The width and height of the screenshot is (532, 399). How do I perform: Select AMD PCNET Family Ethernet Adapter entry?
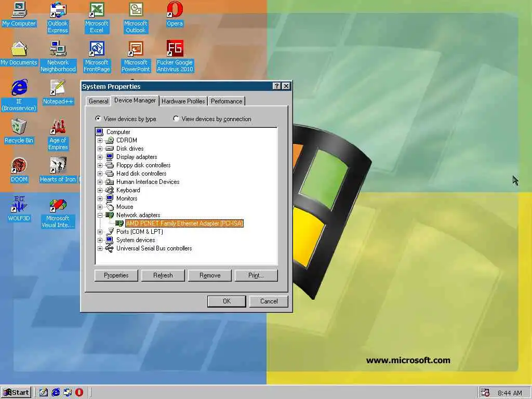184,223
